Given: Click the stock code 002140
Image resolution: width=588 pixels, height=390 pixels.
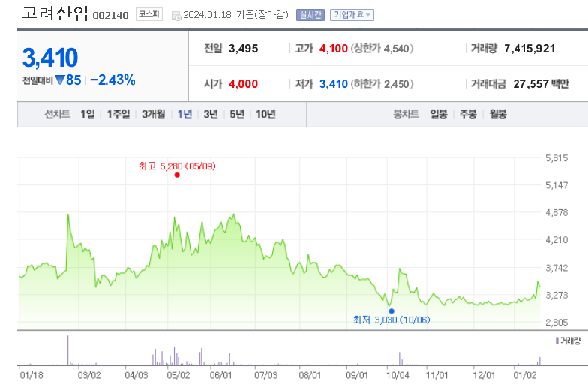Looking at the screenshot, I should tap(110, 15).
